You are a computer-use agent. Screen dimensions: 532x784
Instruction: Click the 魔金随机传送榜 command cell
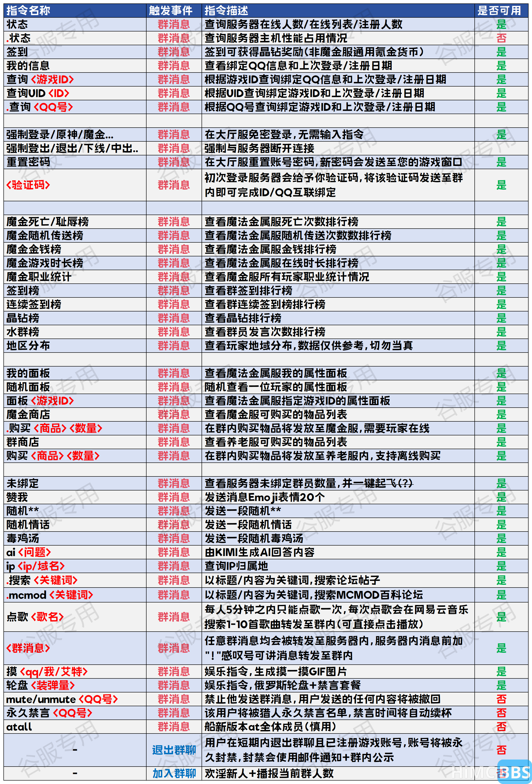(75, 235)
